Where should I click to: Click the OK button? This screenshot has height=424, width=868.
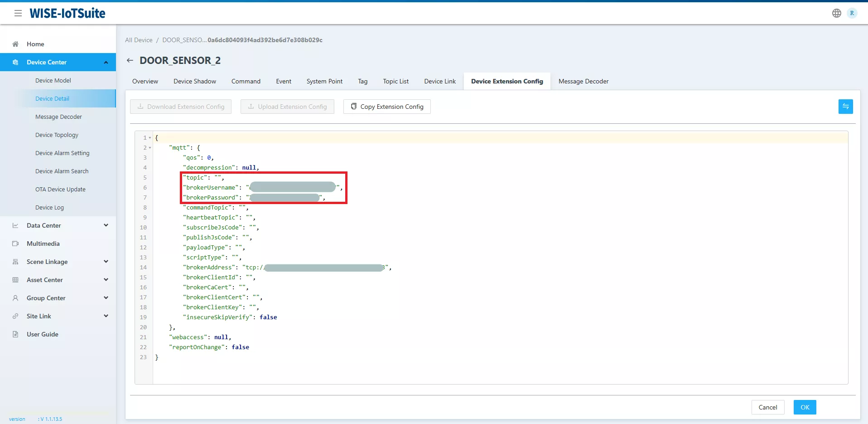(805, 407)
